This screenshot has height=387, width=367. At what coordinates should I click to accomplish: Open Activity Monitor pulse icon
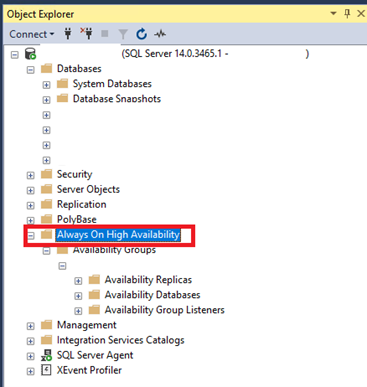160,34
